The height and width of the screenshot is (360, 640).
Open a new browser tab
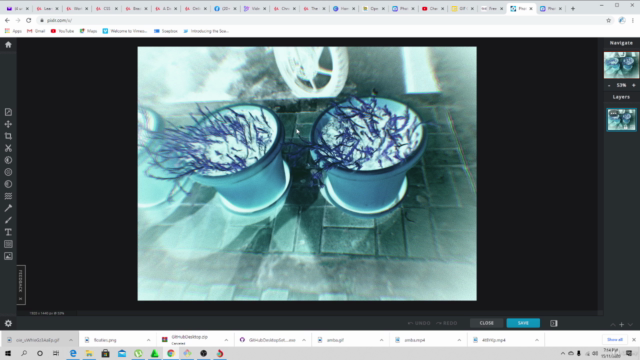pyautogui.click(x=573, y=9)
